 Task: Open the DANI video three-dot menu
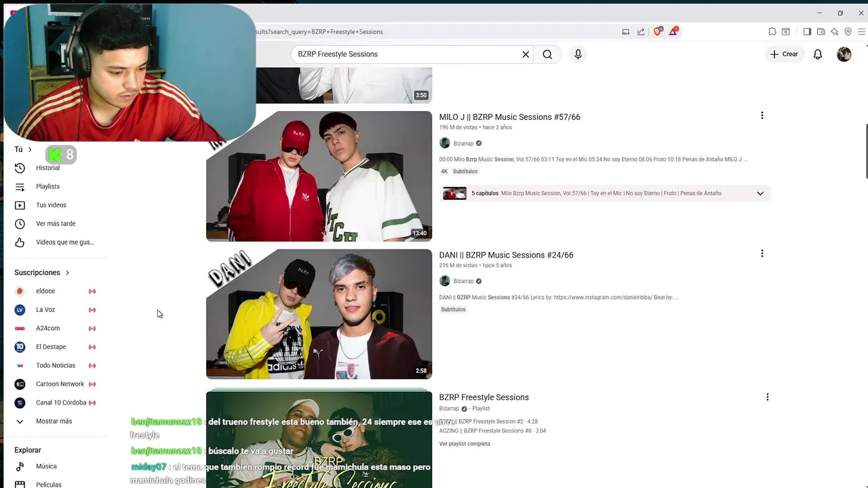tap(762, 253)
